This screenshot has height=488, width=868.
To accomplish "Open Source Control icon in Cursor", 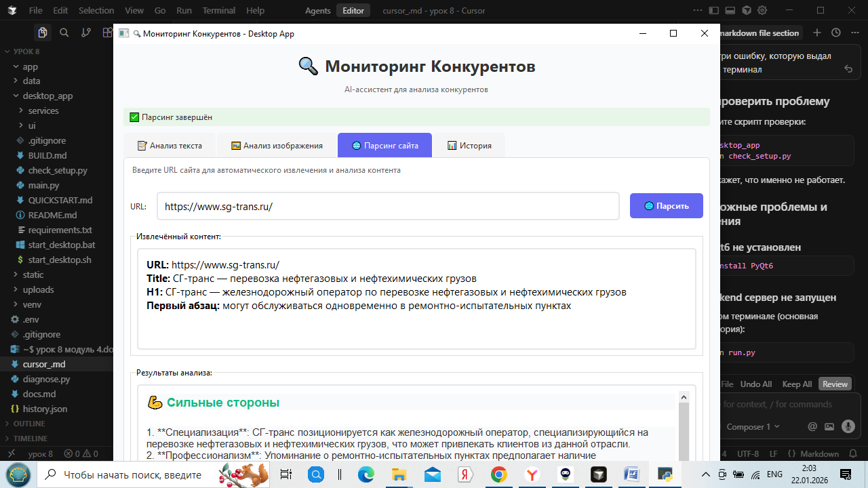I will pos(86,33).
